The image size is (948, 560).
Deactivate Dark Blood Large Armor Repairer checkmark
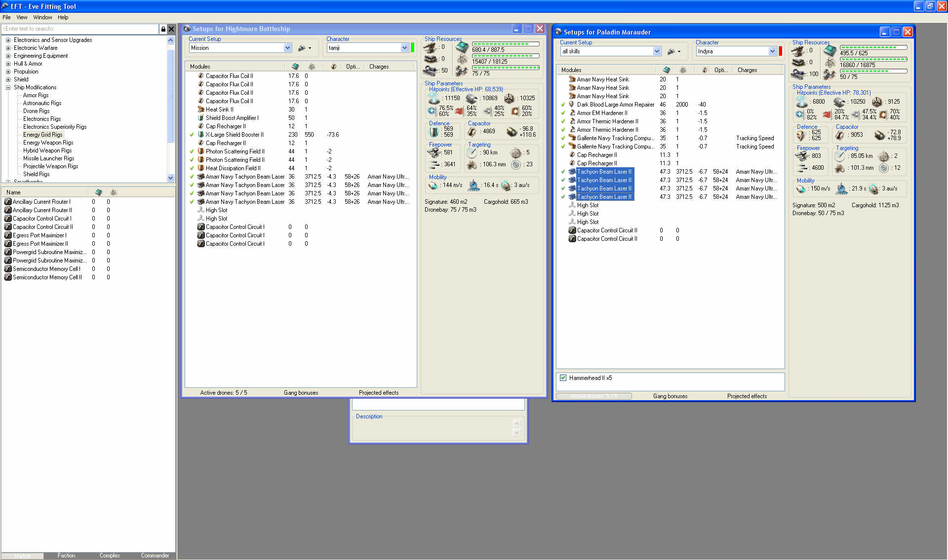point(563,105)
